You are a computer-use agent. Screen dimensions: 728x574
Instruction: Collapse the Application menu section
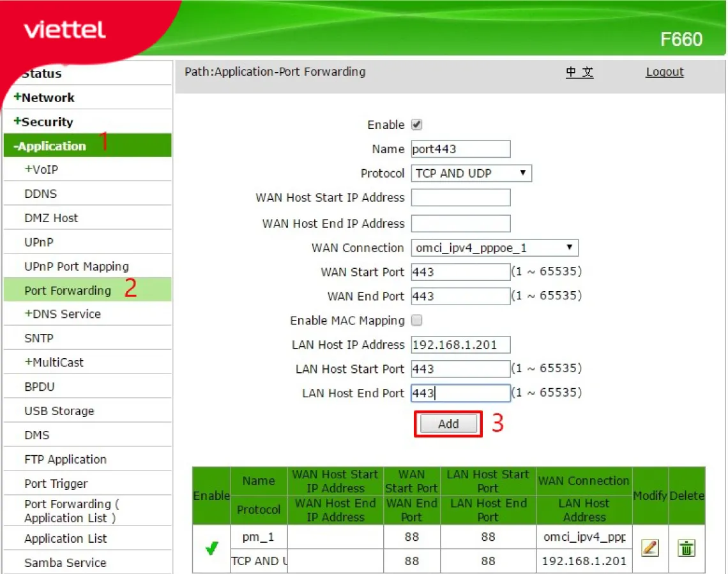pyautogui.click(x=51, y=146)
